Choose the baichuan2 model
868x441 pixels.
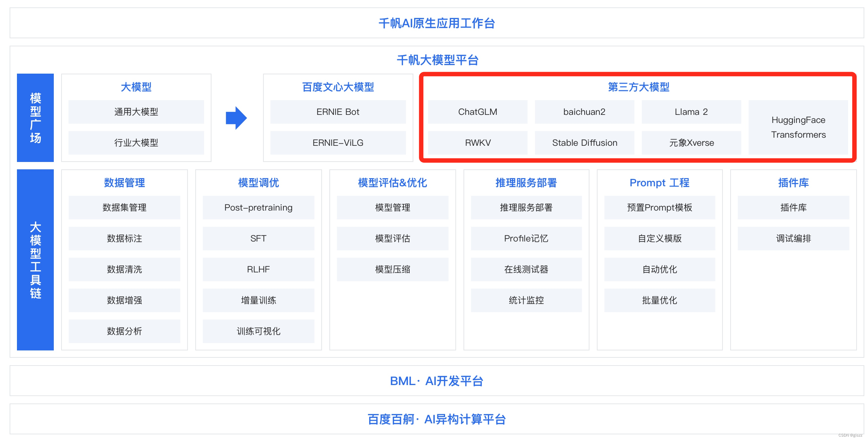tap(584, 112)
